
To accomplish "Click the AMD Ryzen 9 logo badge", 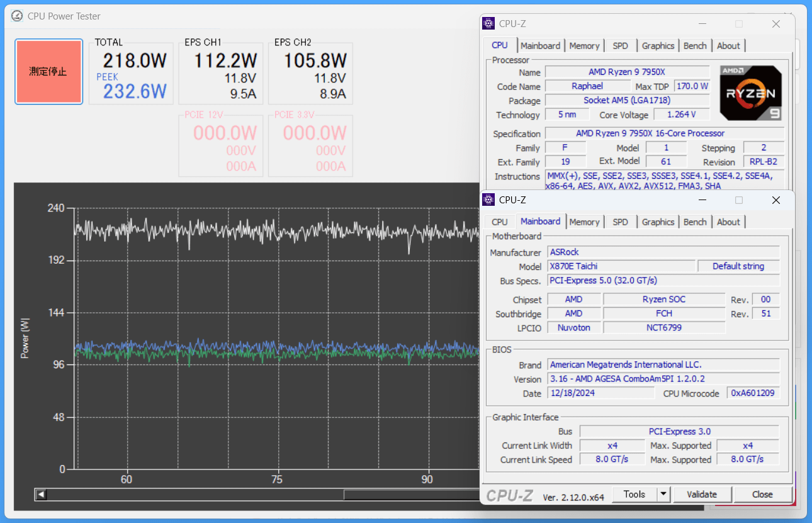I will click(751, 94).
